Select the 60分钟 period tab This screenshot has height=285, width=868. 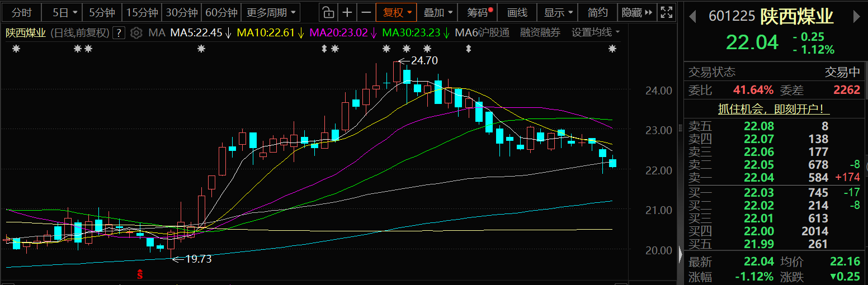tap(221, 12)
